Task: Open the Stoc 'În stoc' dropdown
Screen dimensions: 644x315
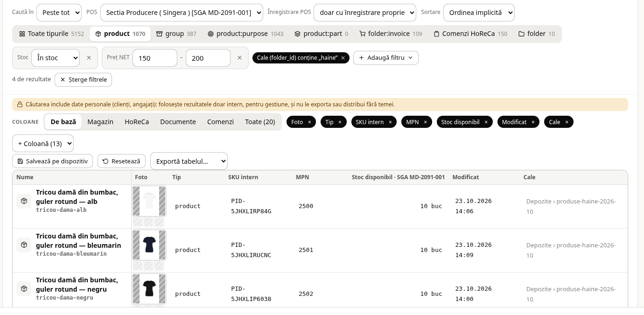Action: 56,58
